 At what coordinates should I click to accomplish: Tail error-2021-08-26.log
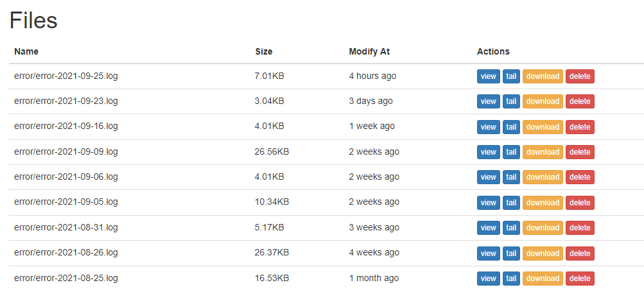tap(511, 254)
